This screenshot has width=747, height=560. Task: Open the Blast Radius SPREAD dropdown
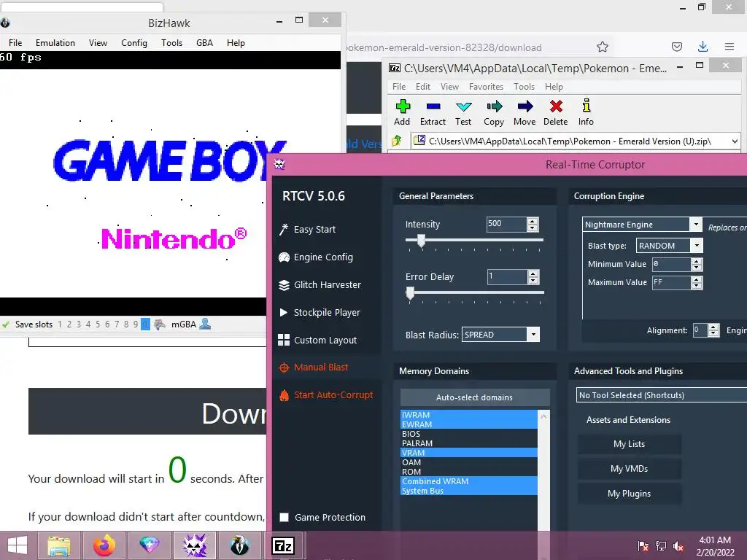tap(533, 335)
